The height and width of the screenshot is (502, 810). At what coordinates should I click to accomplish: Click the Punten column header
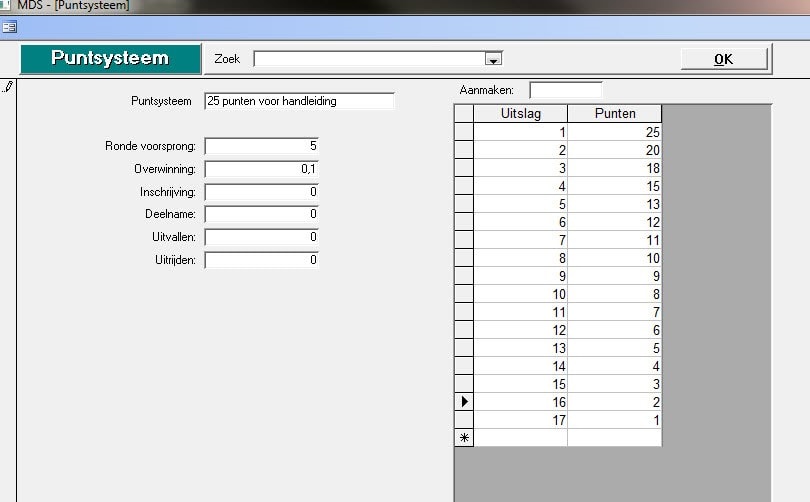click(615, 114)
